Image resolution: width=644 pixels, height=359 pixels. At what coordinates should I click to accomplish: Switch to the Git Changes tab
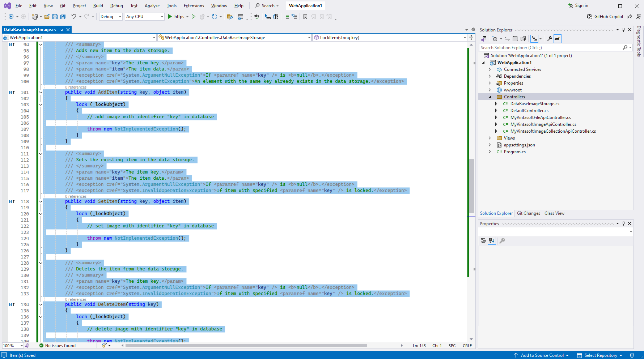click(x=528, y=213)
